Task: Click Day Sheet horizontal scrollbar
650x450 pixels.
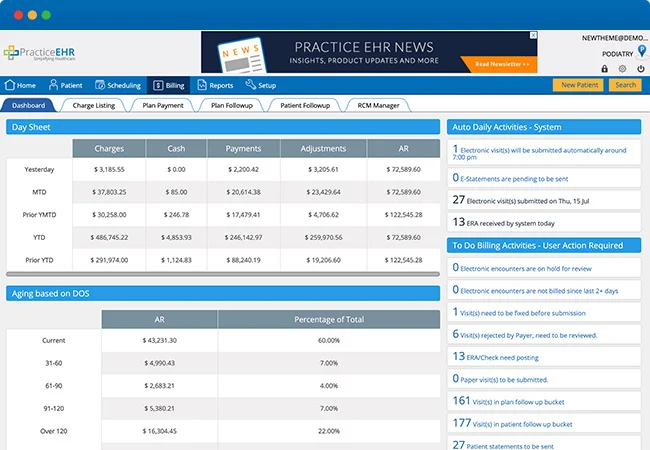Action: pyautogui.click(x=223, y=274)
